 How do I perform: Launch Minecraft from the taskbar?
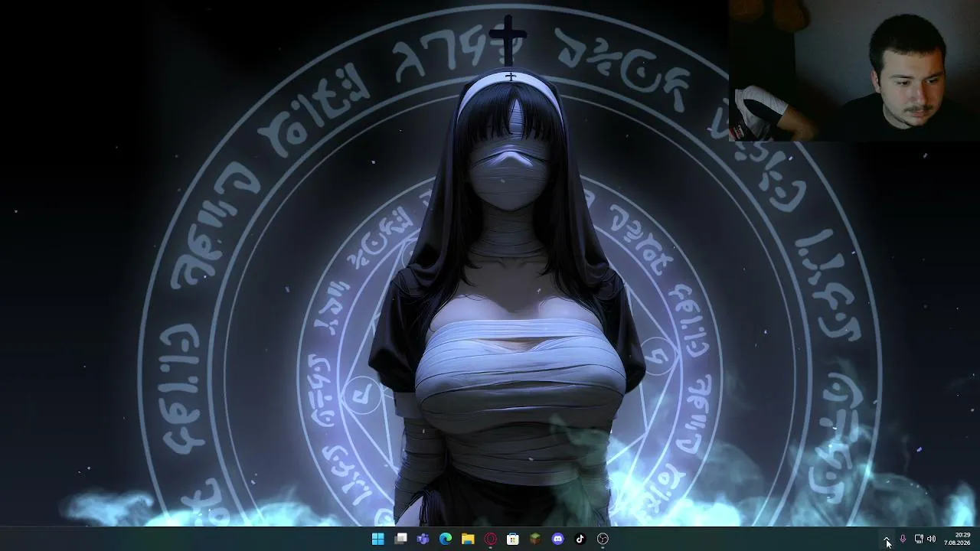click(536, 539)
